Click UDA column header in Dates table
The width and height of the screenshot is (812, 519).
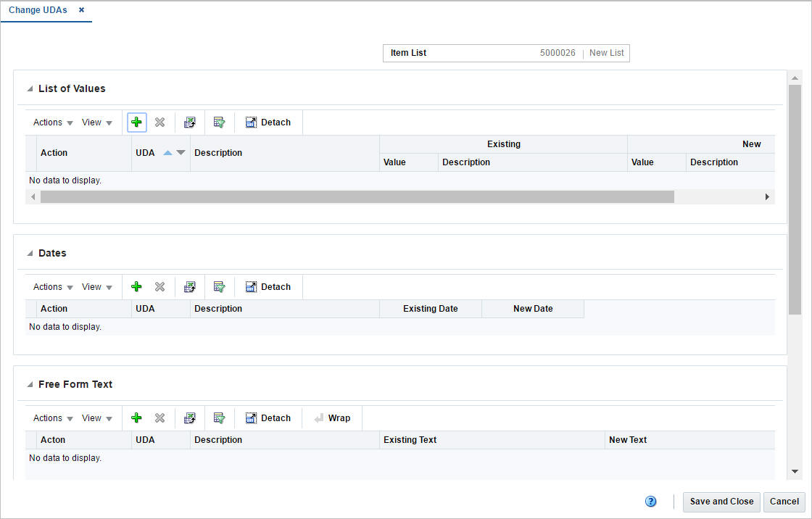160,309
